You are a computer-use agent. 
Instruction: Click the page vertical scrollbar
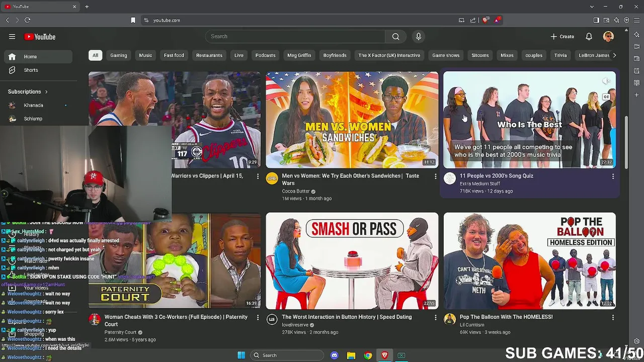point(626,143)
